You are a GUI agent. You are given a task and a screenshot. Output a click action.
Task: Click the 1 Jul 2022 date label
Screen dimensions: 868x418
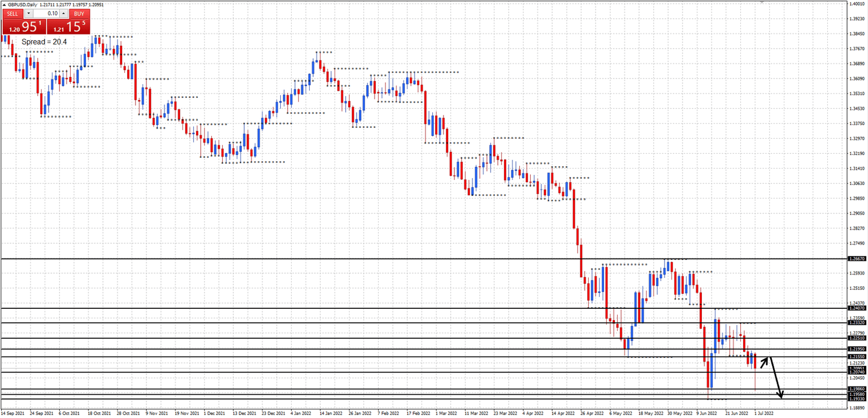pyautogui.click(x=763, y=413)
